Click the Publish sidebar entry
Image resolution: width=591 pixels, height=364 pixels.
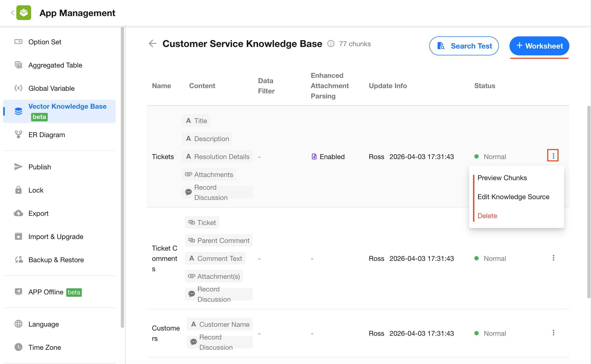pyautogui.click(x=40, y=167)
